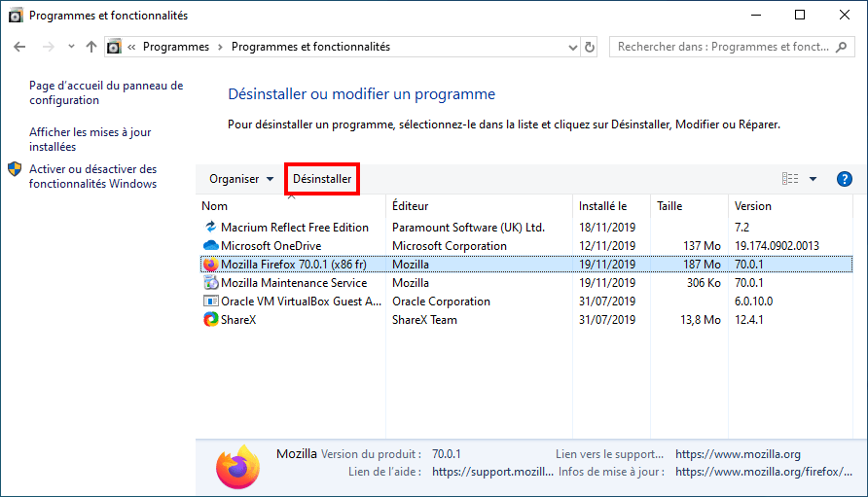Sort by the Éditeur column header
Viewport: 868px width, 497px height.
click(x=411, y=206)
